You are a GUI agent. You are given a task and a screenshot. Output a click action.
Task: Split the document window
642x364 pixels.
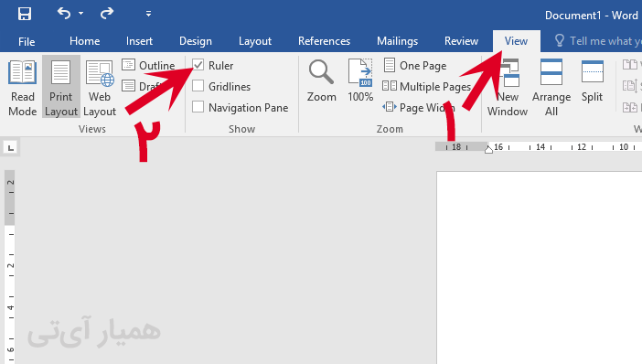point(592,80)
